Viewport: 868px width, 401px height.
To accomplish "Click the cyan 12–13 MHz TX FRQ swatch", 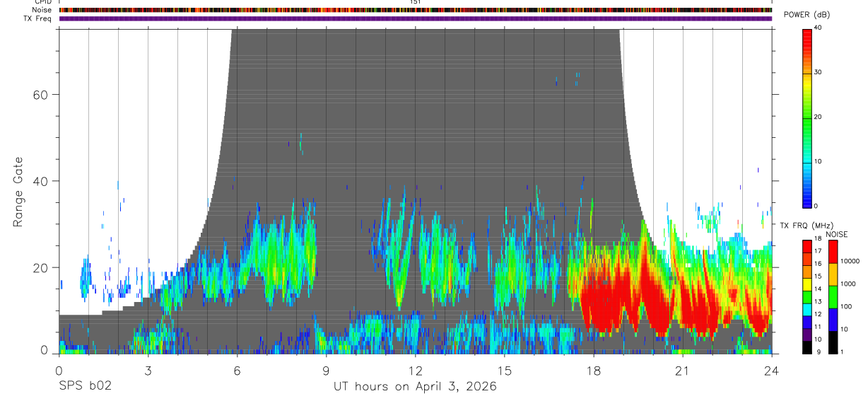I will click(x=807, y=308).
